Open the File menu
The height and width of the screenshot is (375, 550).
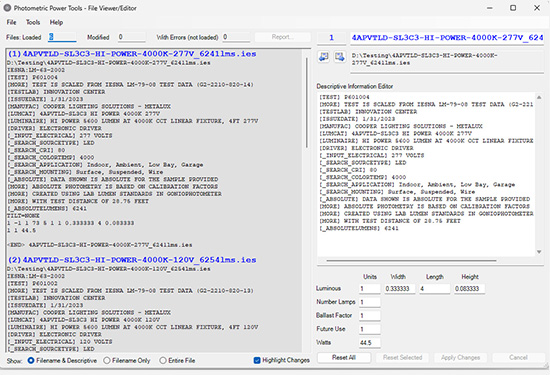pyautogui.click(x=11, y=22)
